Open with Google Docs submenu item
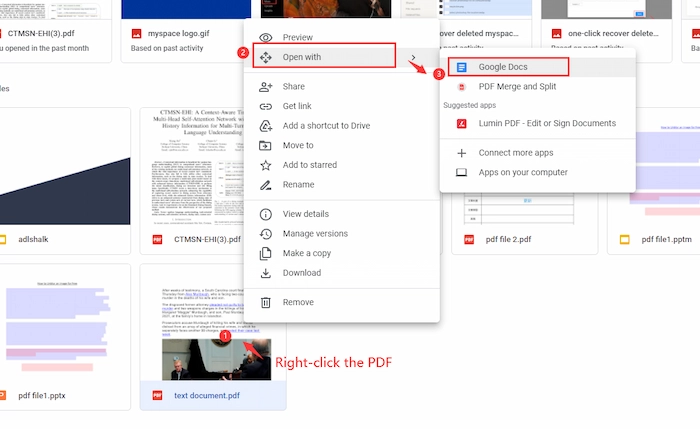Screen dimensions: 700x429 pyautogui.click(x=538, y=67)
